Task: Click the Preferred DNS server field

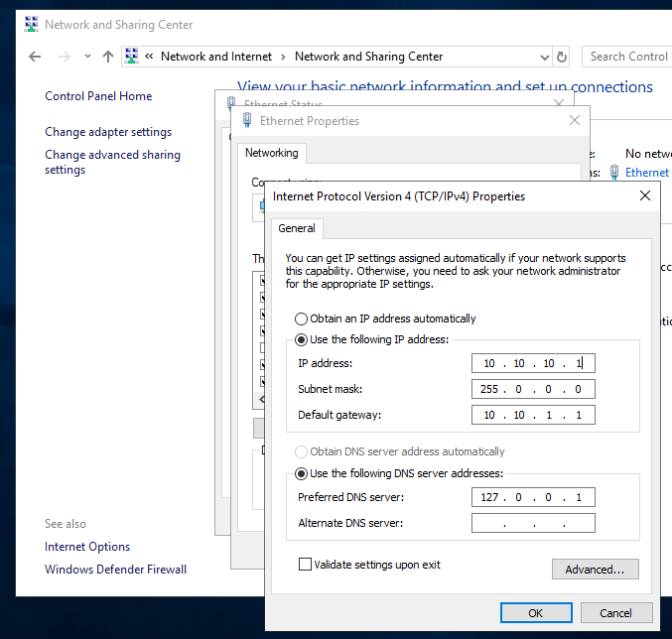Action: [533, 497]
